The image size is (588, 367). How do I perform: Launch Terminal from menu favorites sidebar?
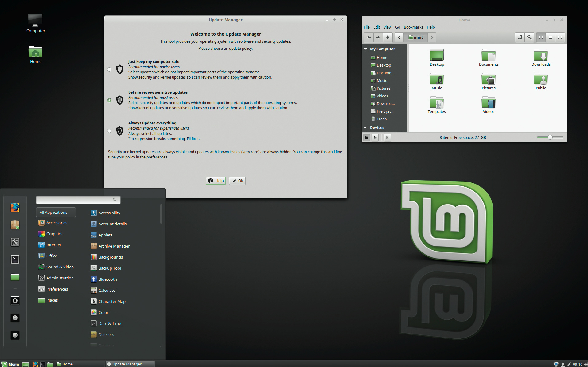tap(15, 259)
